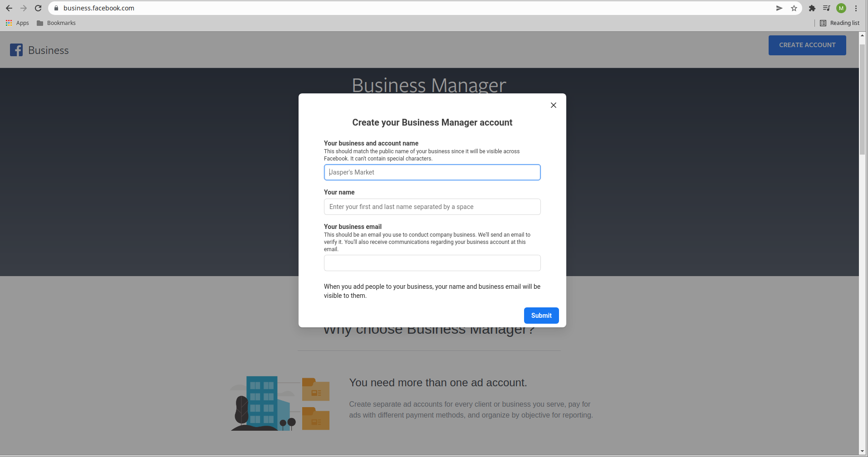
Task: View site lock security info
Action: click(56, 8)
